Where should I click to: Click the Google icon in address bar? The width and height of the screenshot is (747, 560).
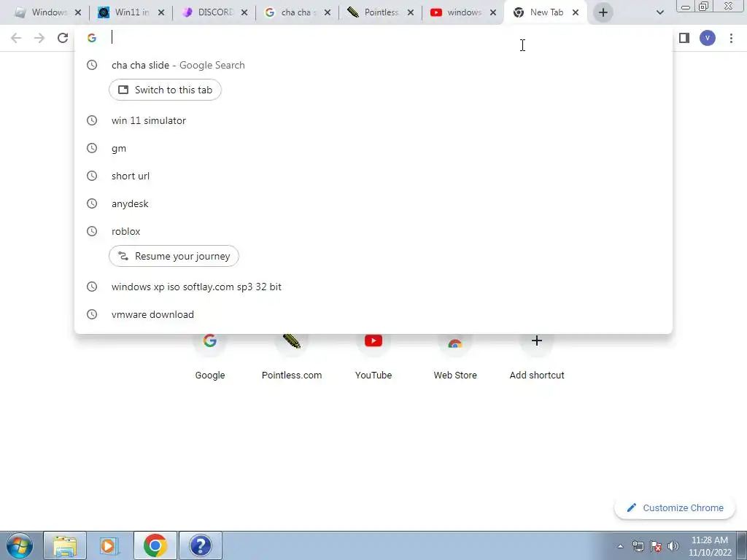click(x=92, y=38)
